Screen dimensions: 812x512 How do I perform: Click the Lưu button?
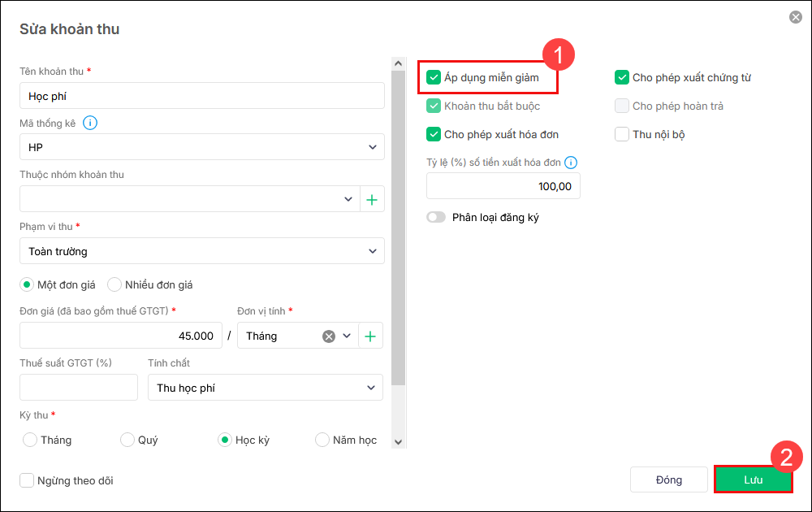coord(753,479)
